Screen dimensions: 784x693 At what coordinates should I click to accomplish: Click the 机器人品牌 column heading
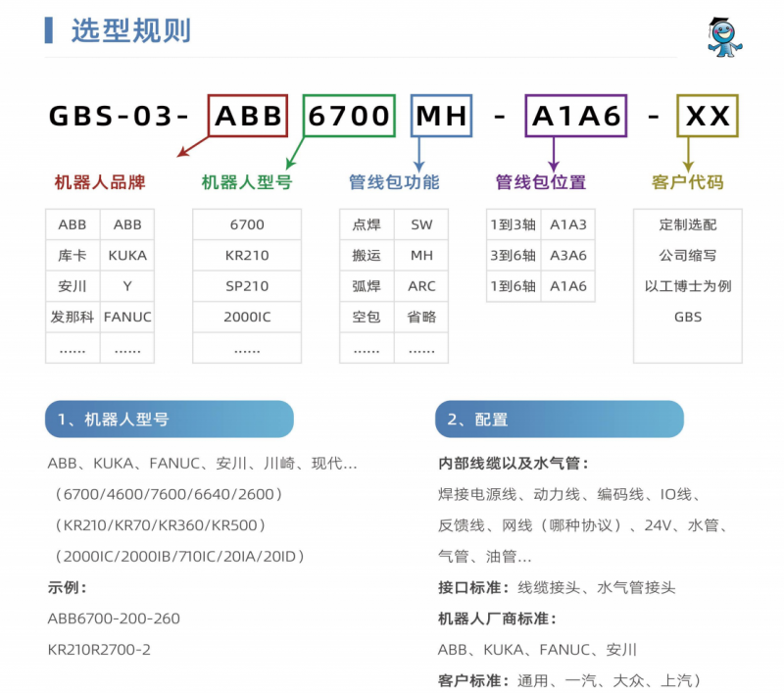100,182
